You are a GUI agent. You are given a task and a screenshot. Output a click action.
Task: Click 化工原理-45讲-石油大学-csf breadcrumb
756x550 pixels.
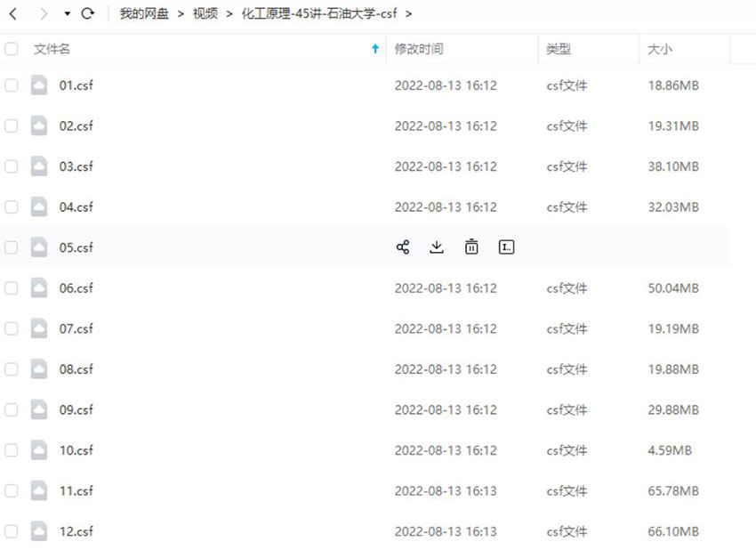(x=319, y=13)
